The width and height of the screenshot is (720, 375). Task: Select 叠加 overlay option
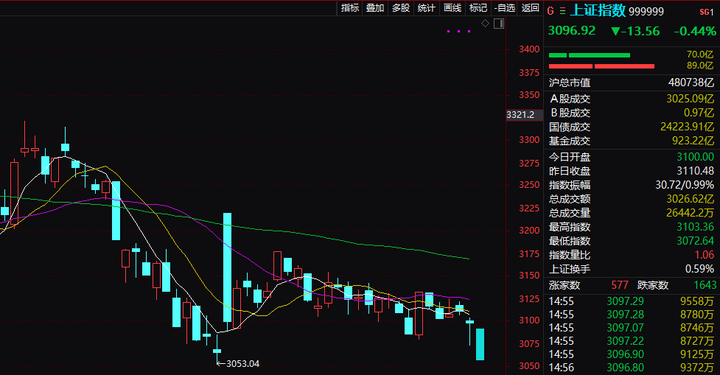pos(375,8)
